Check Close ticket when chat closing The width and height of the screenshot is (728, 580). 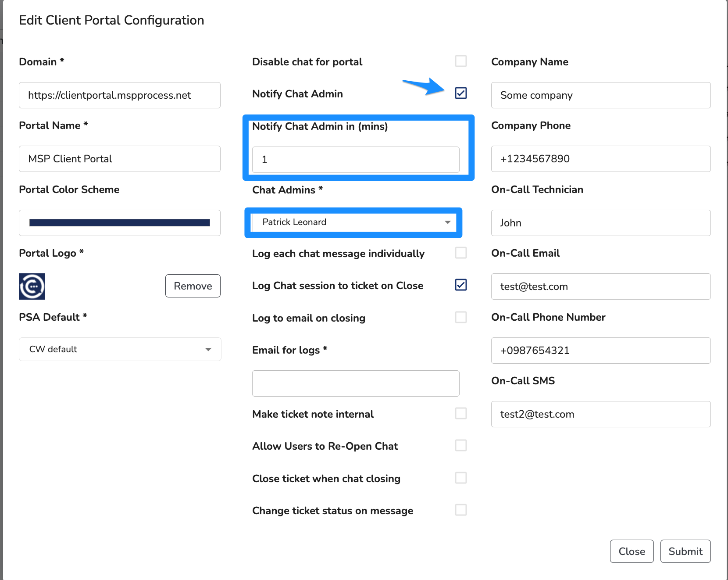click(461, 478)
